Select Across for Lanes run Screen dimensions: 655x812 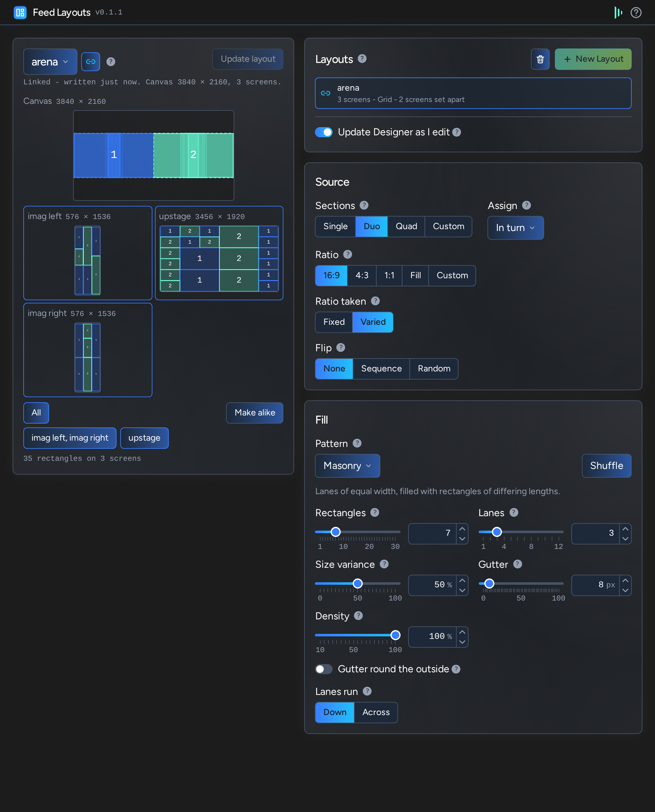pos(376,713)
